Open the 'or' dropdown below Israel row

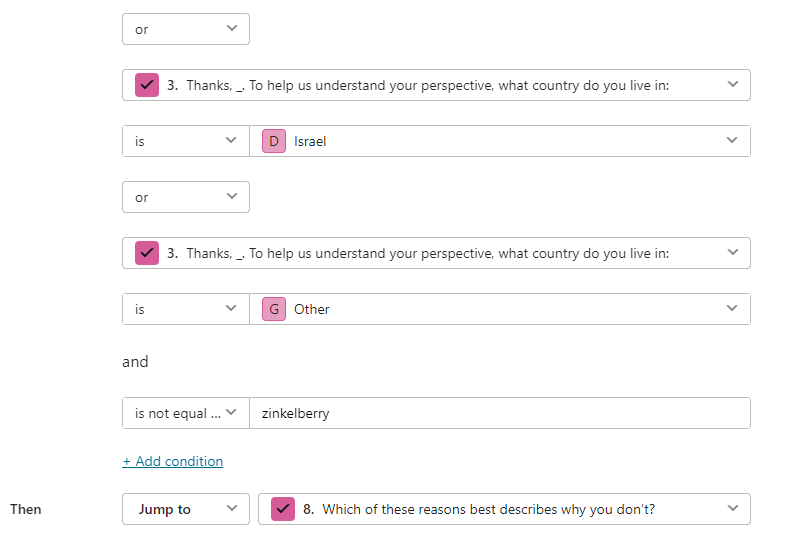point(186,197)
